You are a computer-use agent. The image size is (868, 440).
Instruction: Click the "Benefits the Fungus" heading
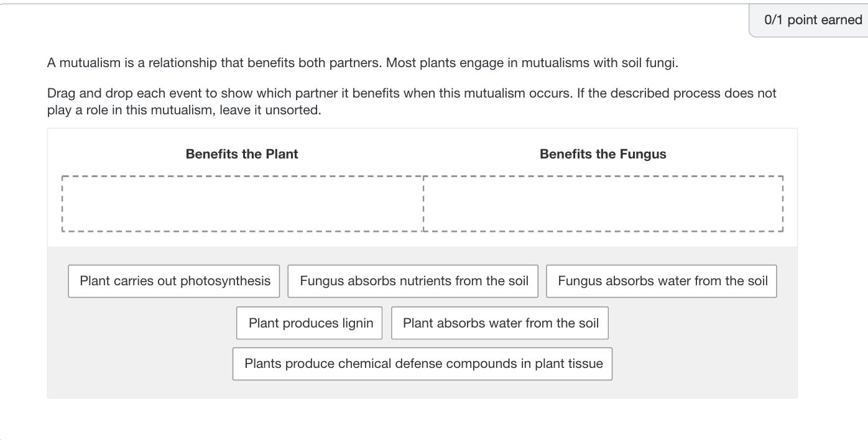click(x=602, y=154)
